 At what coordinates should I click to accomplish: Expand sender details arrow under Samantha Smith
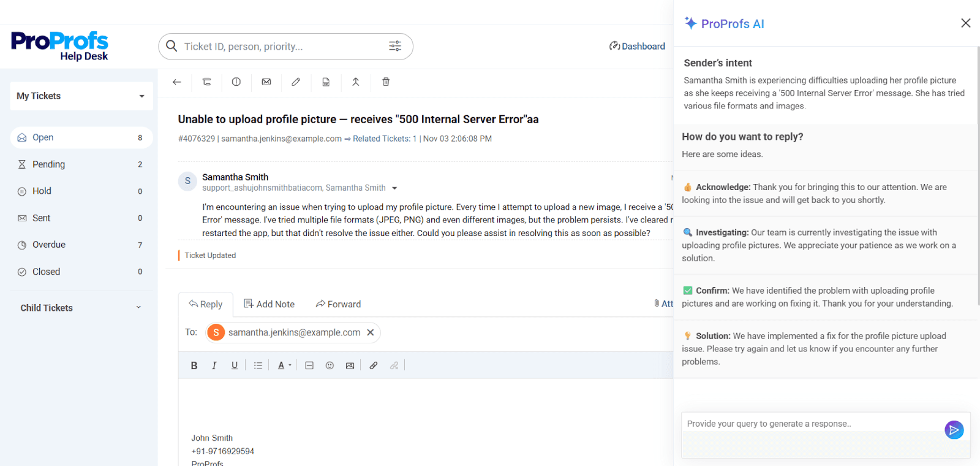click(394, 188)
